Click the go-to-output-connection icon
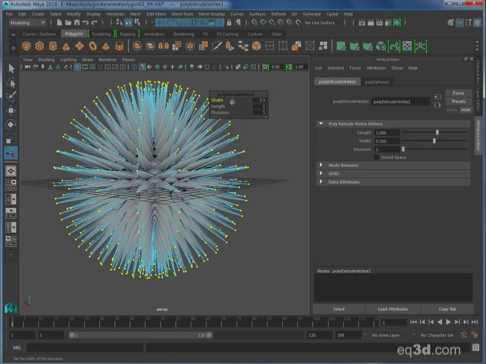486x364 pixels. coord(438,105)
